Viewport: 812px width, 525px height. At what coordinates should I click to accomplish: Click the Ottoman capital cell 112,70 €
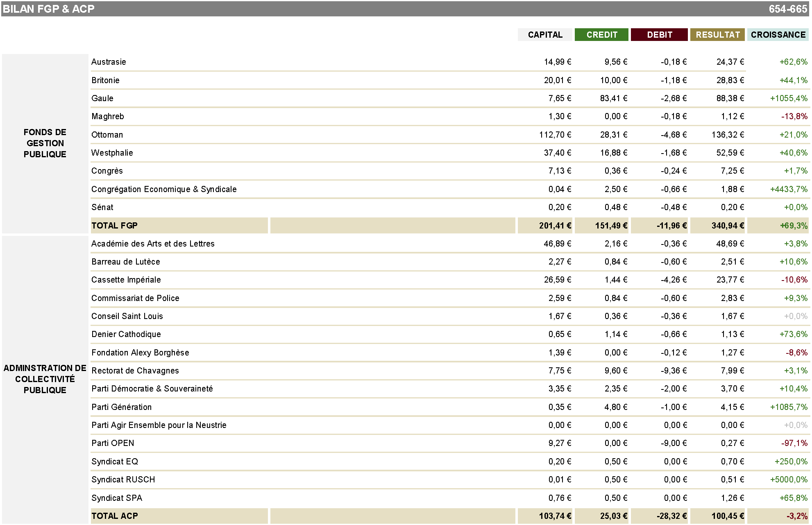pyautogui.click(x=555, y=135)
